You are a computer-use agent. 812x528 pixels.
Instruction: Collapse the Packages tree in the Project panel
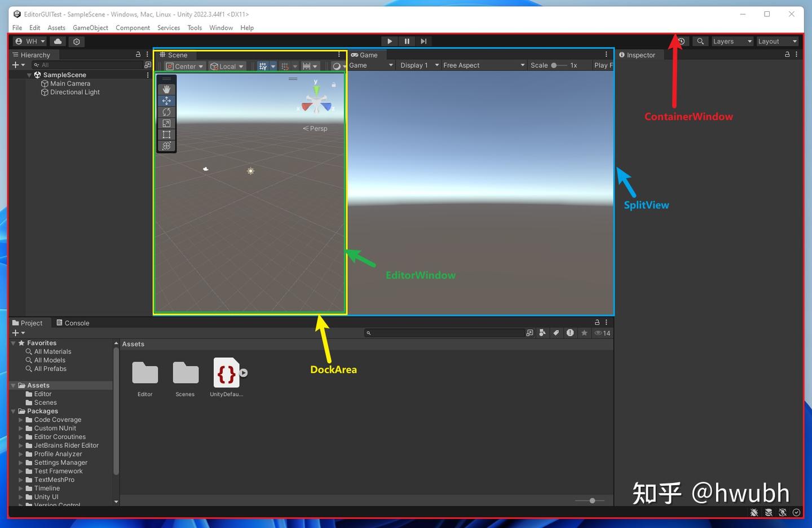13,411
